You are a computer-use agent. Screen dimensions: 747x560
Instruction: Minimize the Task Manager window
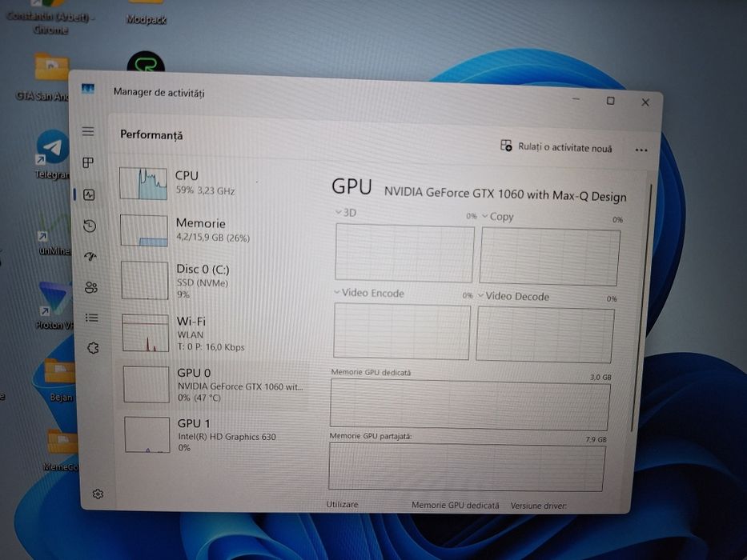[576, 99]
